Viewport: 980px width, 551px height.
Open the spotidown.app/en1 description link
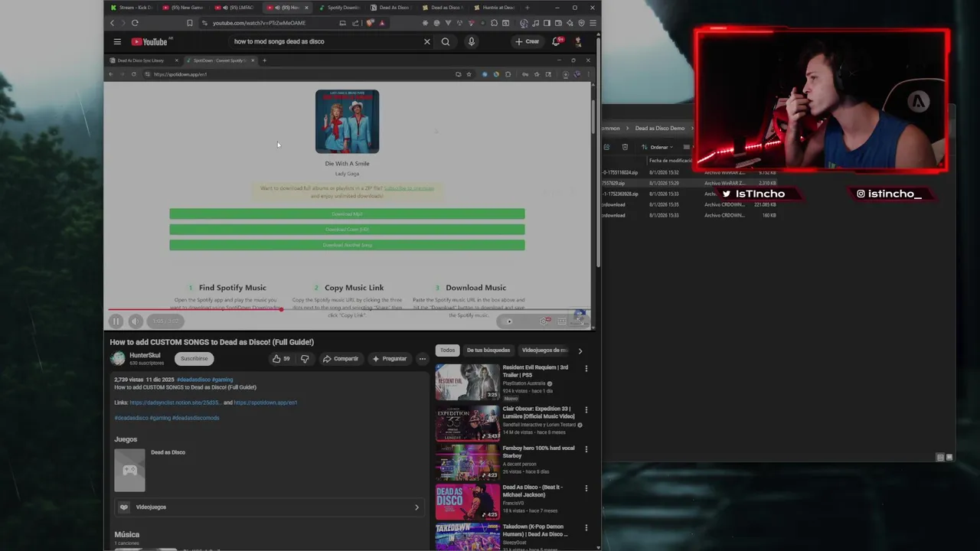coord(265,403)
